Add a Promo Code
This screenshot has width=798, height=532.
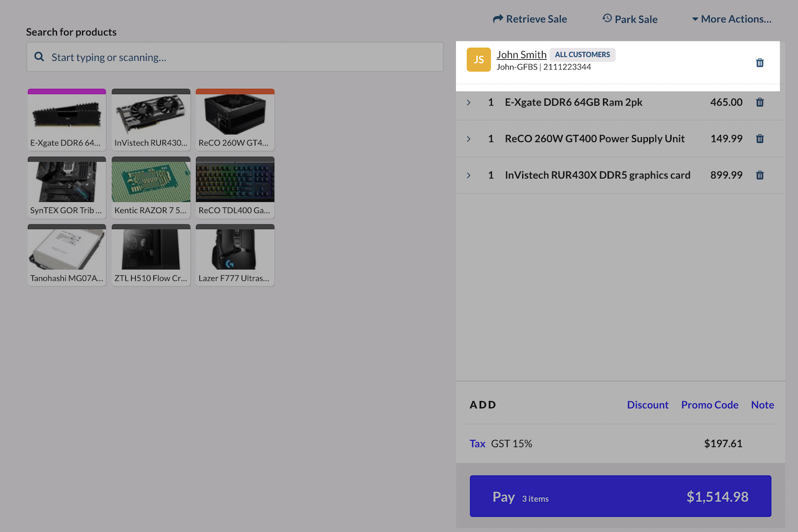(710, 404)
